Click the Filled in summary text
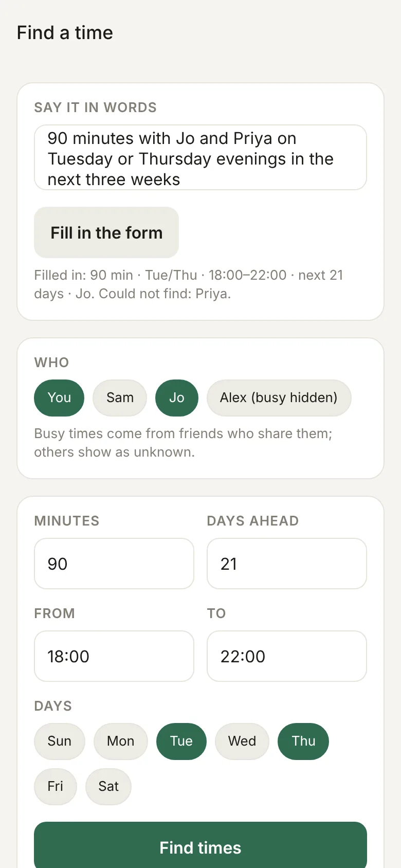 pyautogui.click(x=189, y=284)
